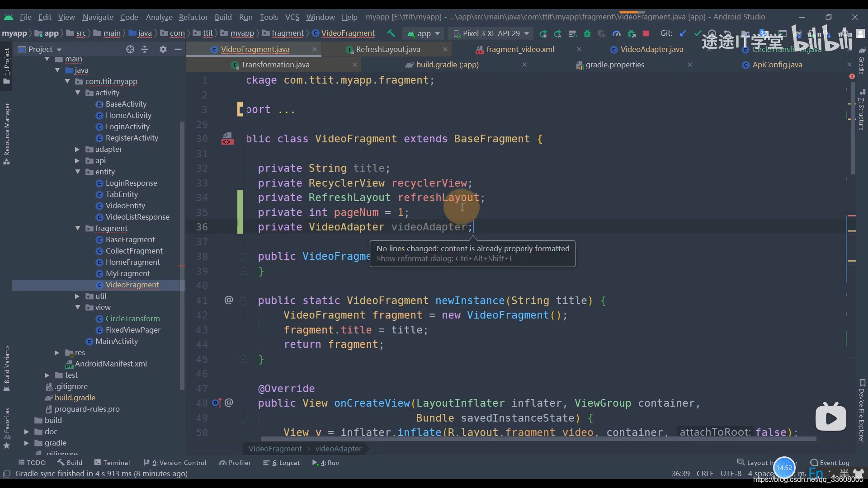Collapse the activity folder

78,93
